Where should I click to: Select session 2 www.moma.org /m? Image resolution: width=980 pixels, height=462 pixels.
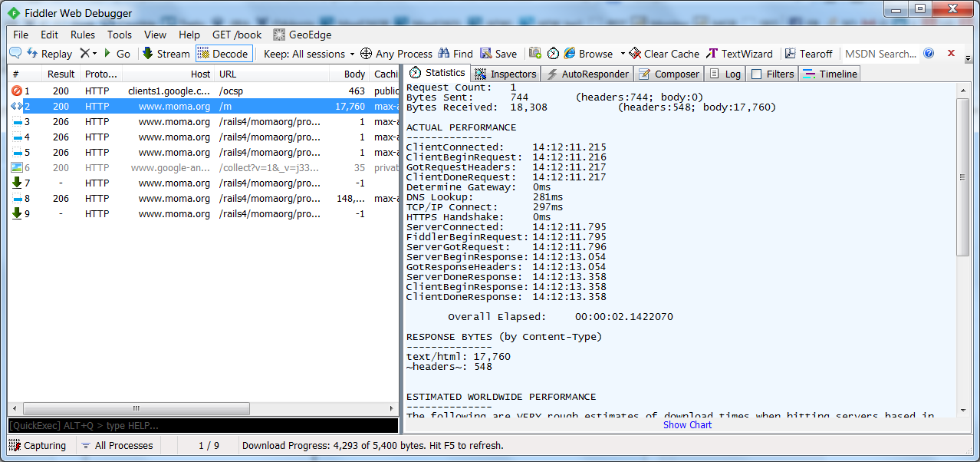pos(203,106)
